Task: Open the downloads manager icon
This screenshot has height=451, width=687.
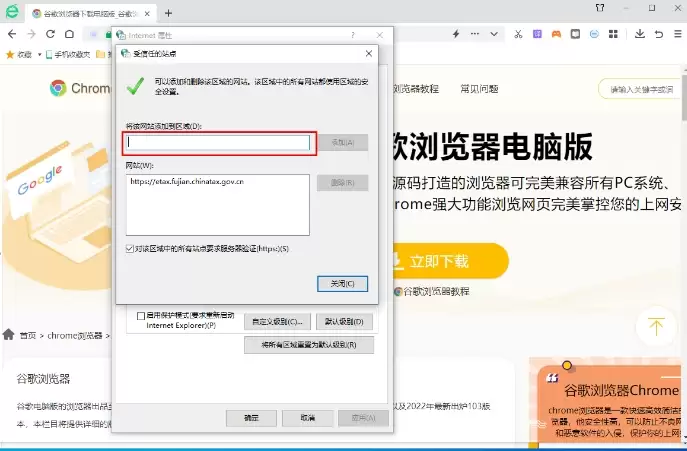Action: [640, 34]
